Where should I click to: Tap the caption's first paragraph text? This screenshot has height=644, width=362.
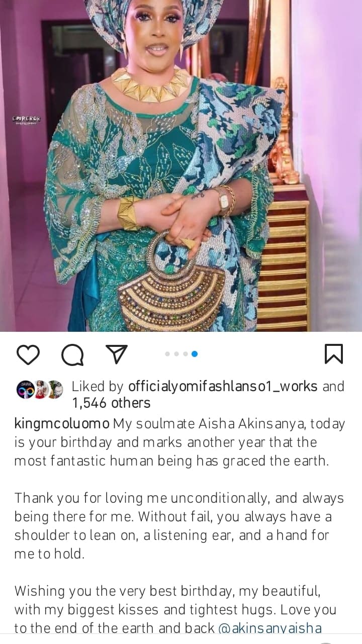click(x=179, y=443)
